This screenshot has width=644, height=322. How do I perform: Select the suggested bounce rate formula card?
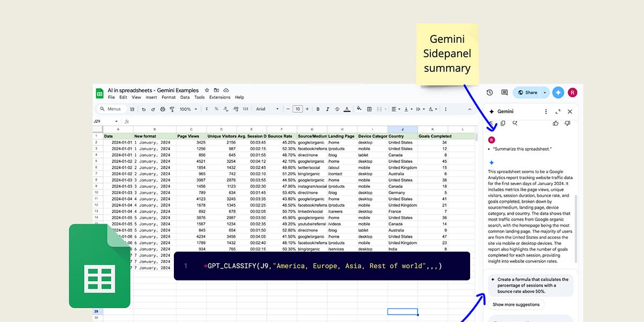(x=530, y=285)
